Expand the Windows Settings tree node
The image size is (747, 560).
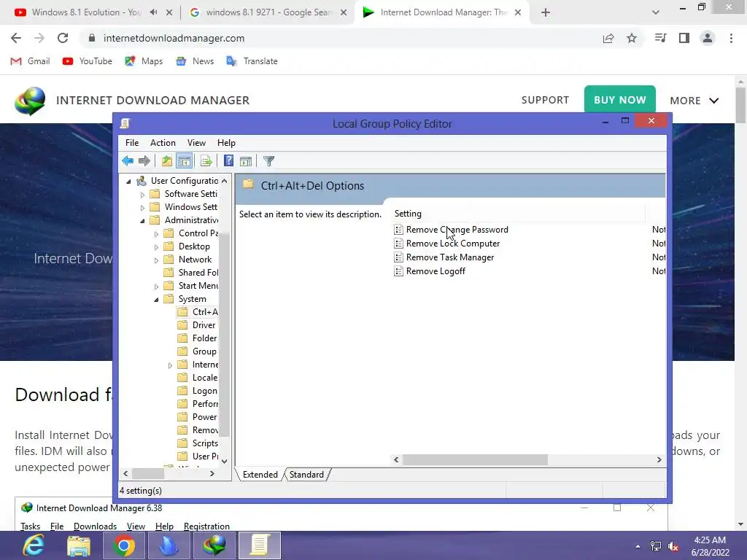click(142, 208)
